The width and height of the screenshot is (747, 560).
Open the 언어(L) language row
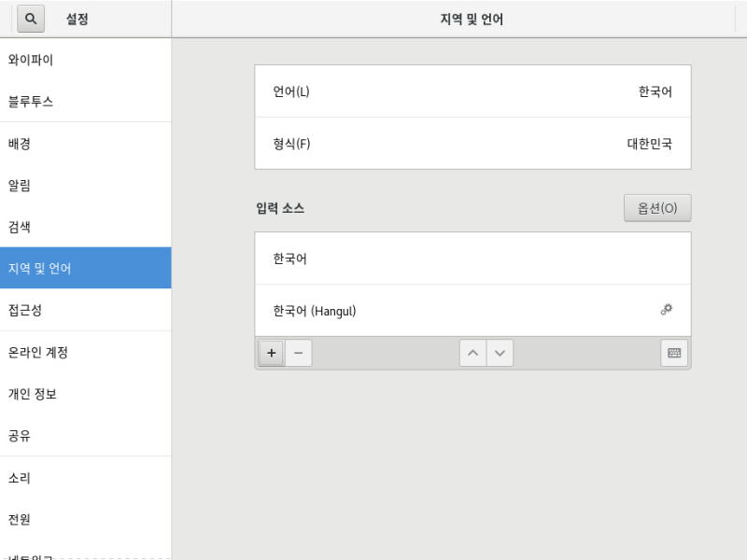point(472,91)
